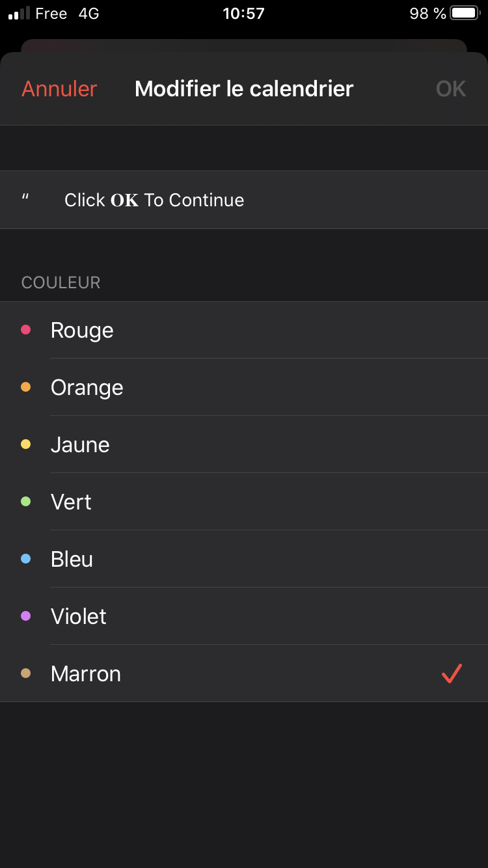
Task: Tap the blue color dot
Action: click(x=26, y=559)
